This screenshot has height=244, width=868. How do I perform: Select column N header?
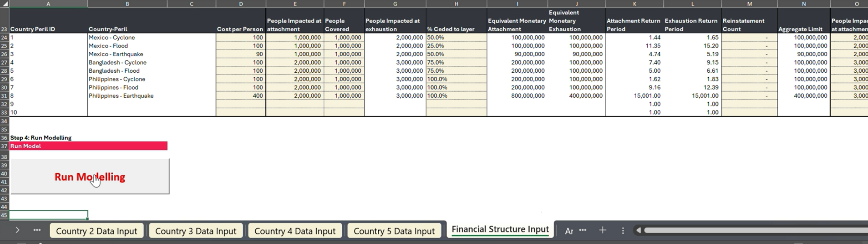coord(804,4)
